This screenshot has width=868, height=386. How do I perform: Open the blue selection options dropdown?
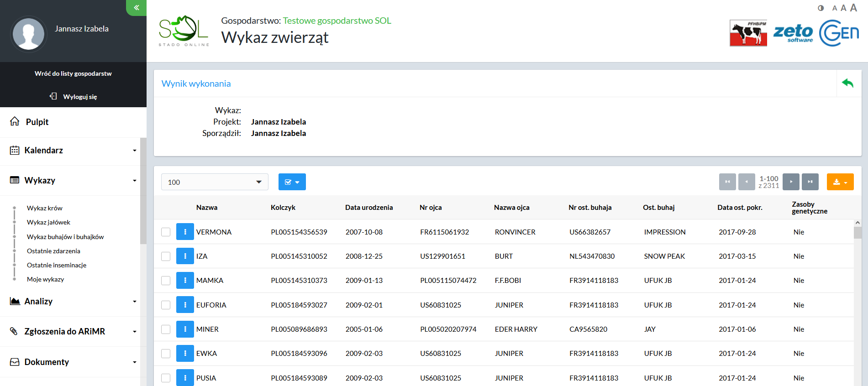(x=292, y=182)
